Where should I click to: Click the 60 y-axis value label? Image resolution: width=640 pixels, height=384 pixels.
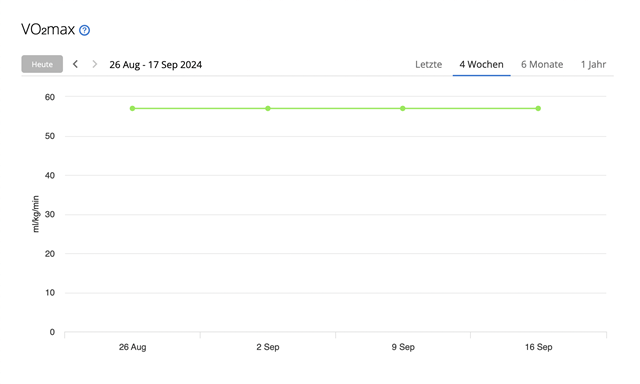(x=50, y=97)
